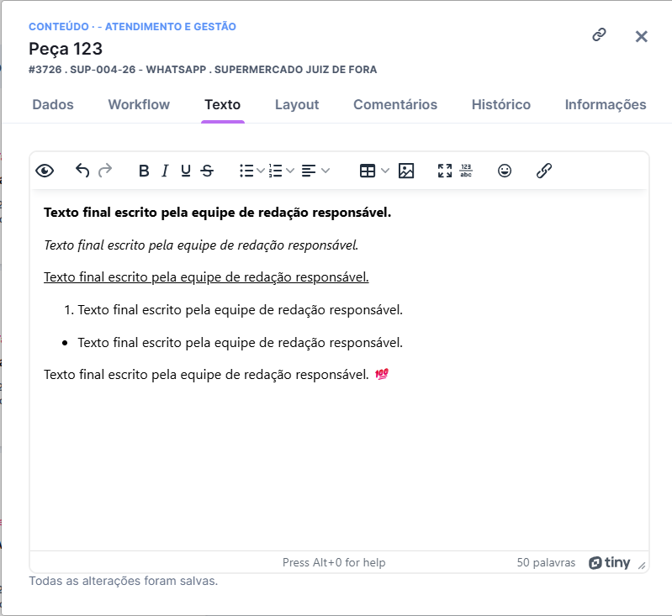Click the Peça 123 title

[x=66, y=49]
